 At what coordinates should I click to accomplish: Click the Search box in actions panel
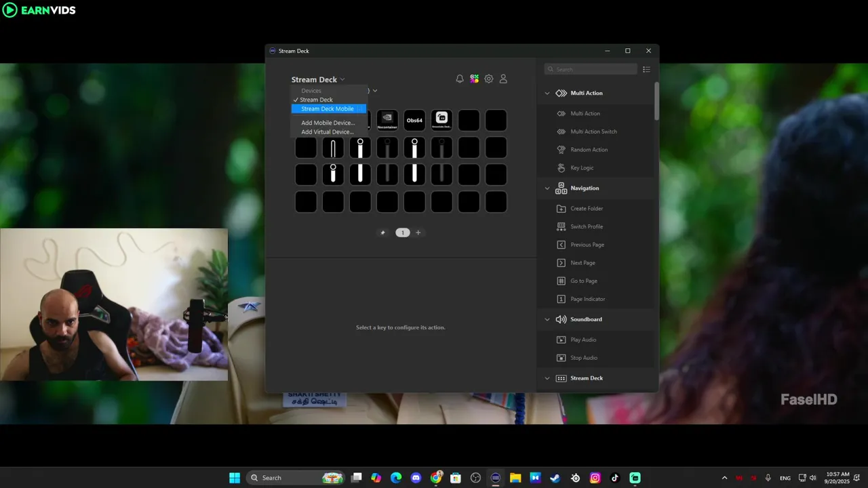coord(591,69)
